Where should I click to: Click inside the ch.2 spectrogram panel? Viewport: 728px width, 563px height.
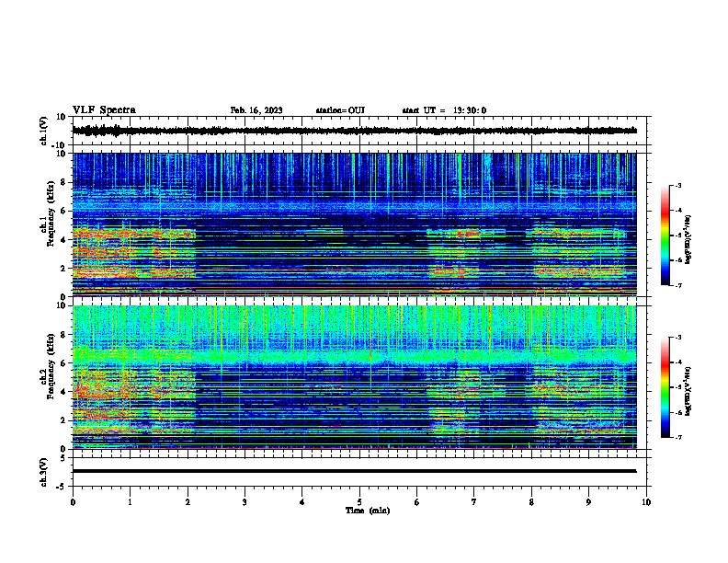coord(354,377)
